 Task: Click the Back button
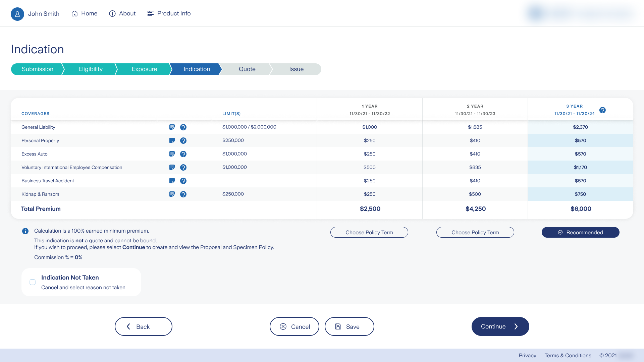click(143, 326)
